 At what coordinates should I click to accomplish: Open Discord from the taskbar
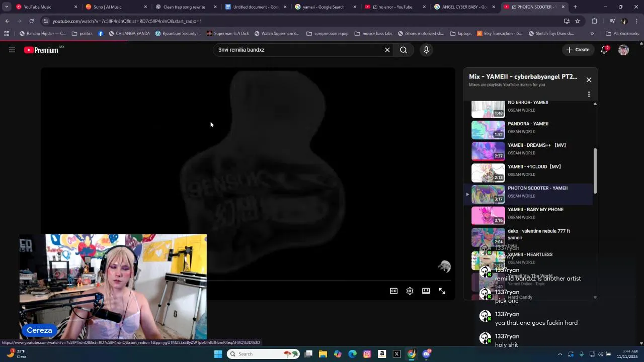(427, 354)
